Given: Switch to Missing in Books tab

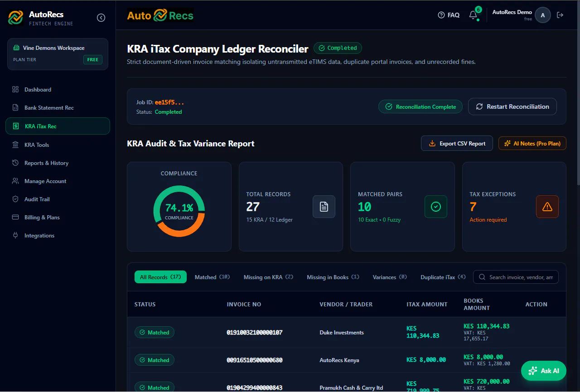Looking at the screenshot, I should (x=333, y=277).
